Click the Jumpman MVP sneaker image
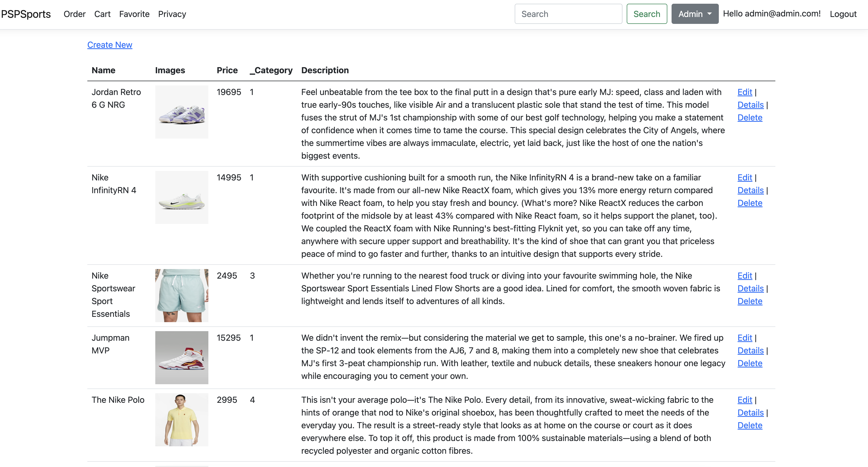Screen dimensions: 868x467 click(182, 357)
